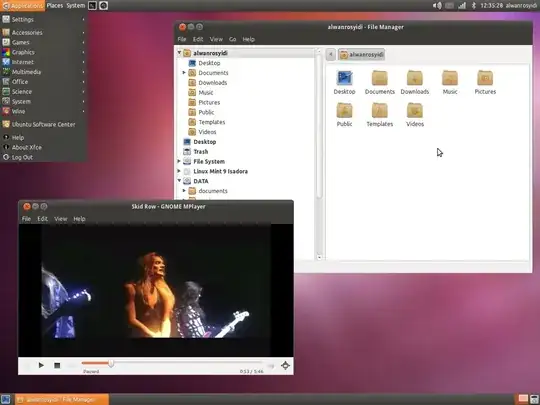This screenshot has height=405, width=540.
Task: Click the Bluetooth icon in top panel
Action: click(474, 6)
